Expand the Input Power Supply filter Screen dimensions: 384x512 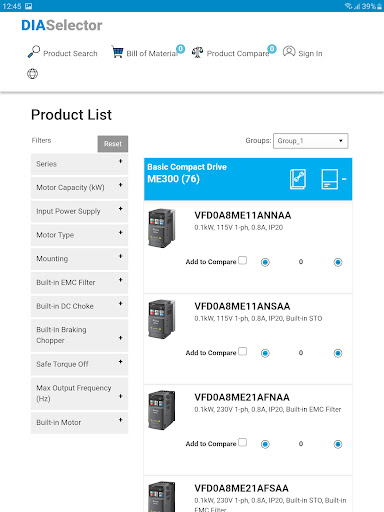(x=79, y=211)
